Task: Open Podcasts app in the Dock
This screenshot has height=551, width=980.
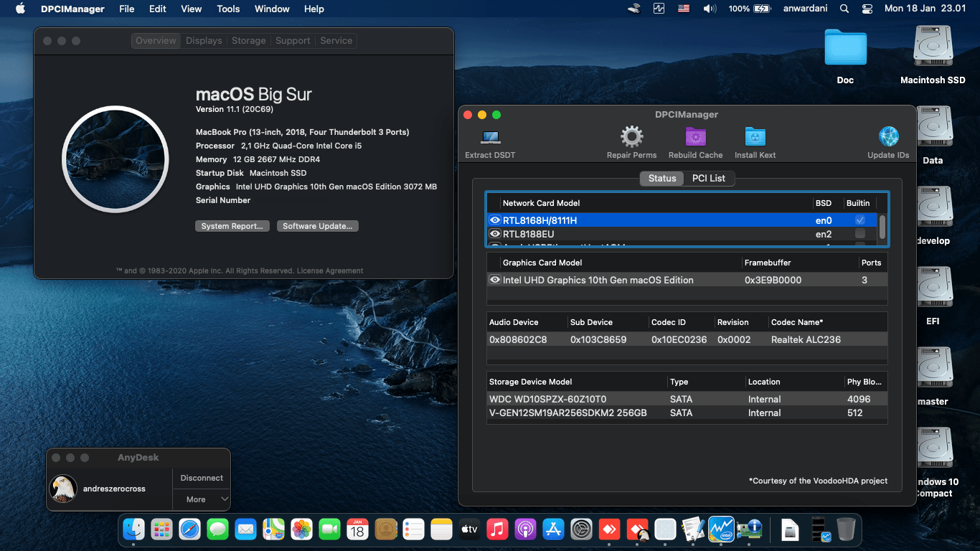Action: 525,529
